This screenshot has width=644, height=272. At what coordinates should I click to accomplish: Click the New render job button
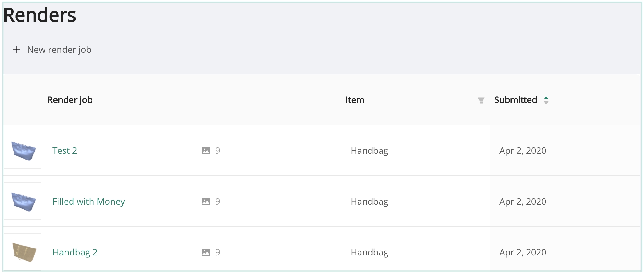point(59,50)
